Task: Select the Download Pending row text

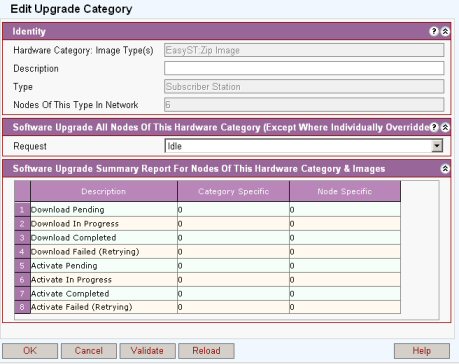Action: coord(68,210)
